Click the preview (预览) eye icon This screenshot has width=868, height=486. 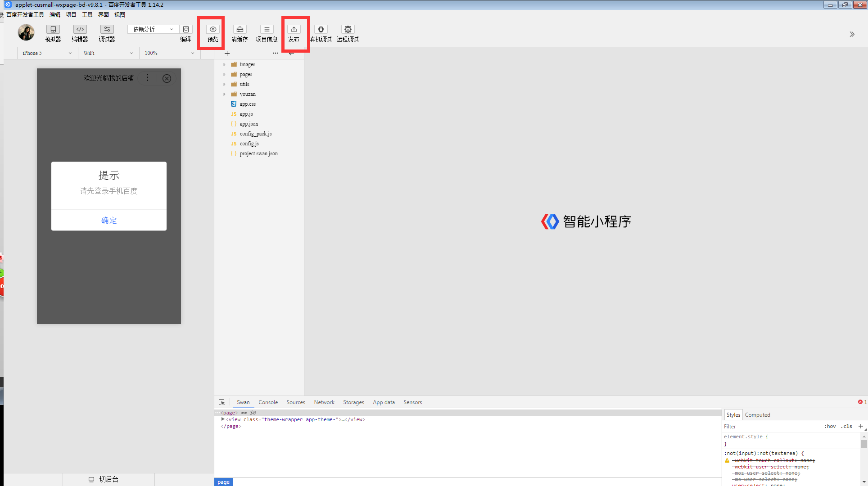point(212,30)
